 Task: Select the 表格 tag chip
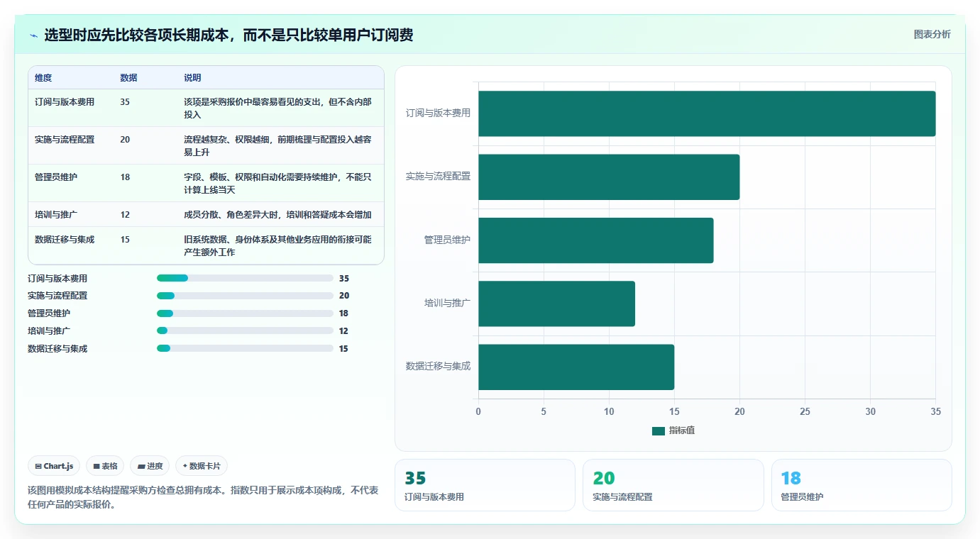click(105, 466)
